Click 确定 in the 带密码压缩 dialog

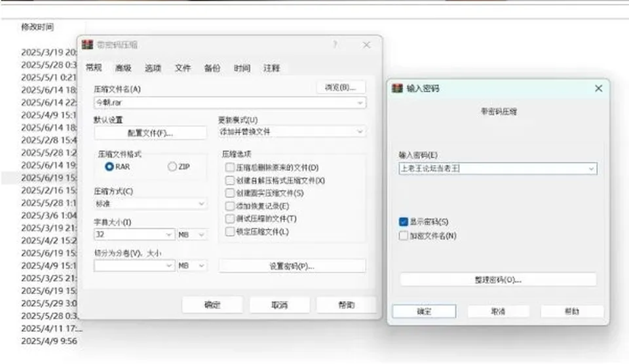click(x=212, y=305)
